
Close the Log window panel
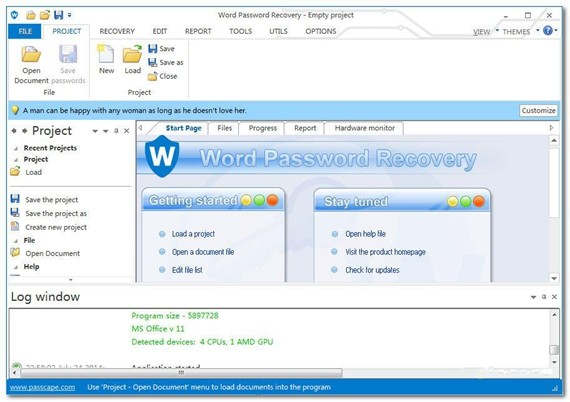tap(554, 297)
